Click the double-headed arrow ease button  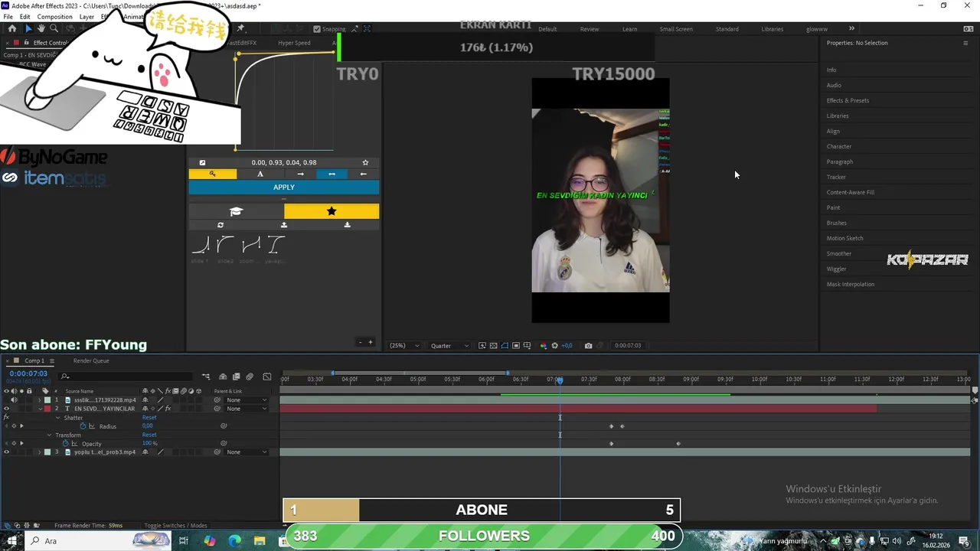pos(332,174)
